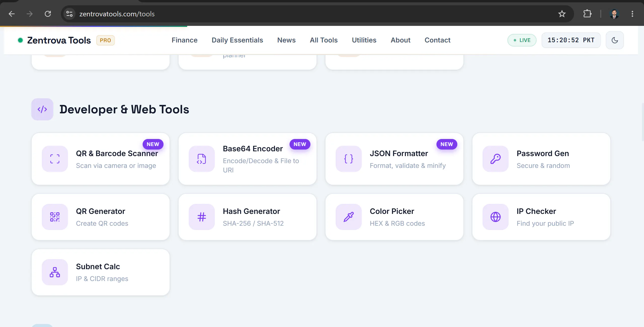This screenshot has height=327, width=644.
Task: Click the IP Checker globe icon
Action: 496,217
